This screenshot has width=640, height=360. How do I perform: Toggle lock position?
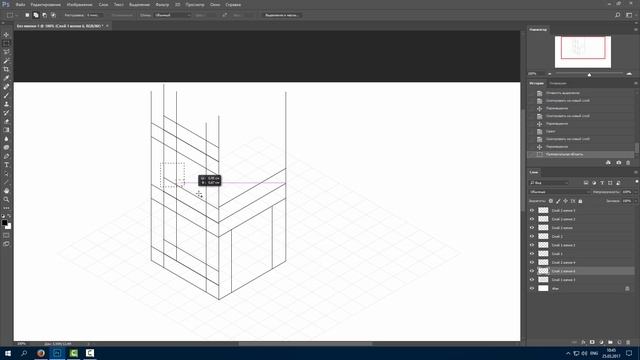565,201
